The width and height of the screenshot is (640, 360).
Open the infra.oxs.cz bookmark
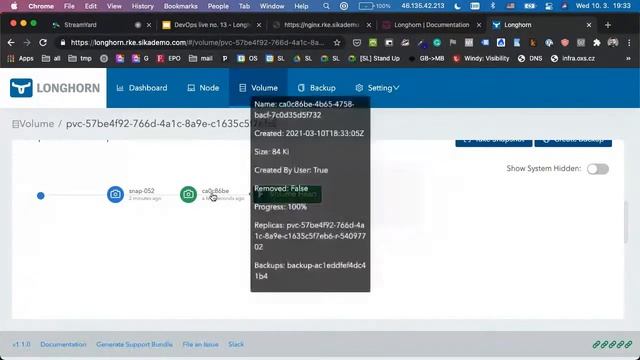[573, 58]
